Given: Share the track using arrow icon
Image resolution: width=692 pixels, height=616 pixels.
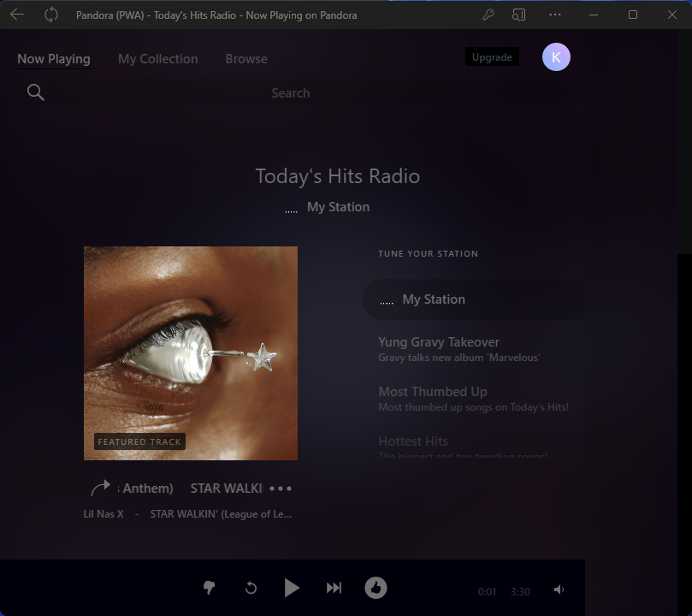Looking at the screenshot, I should (100, 488).
